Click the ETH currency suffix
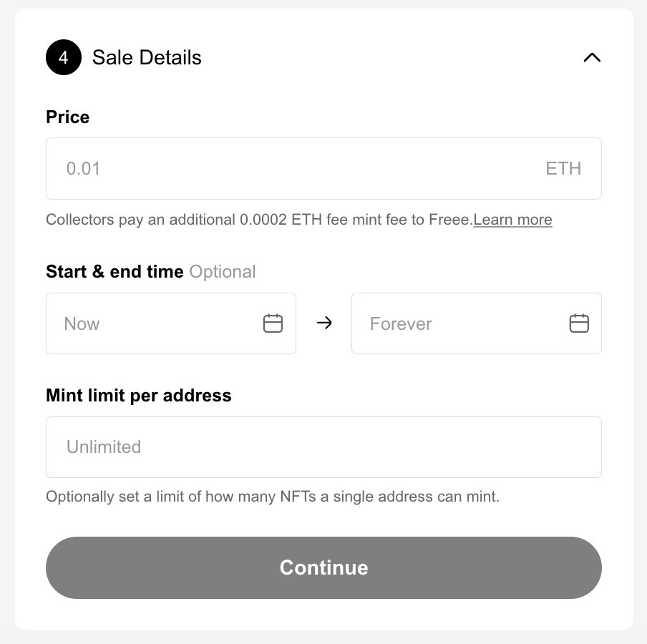Image resolution: width=647 pixels, height=644 pixels. [x=563, y=169]
